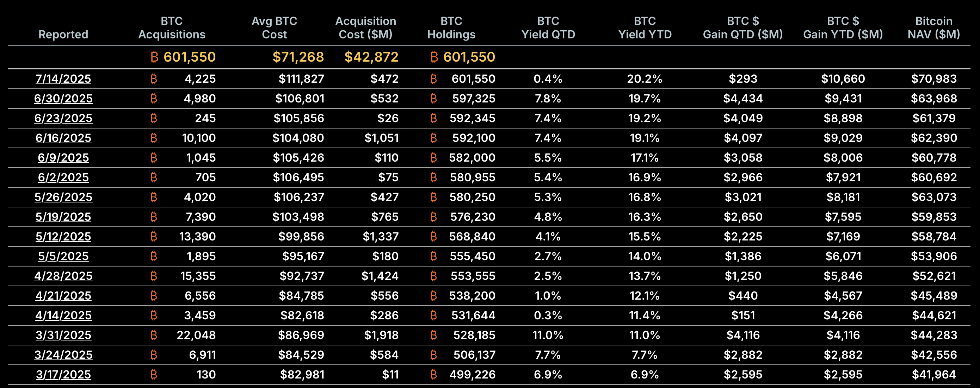Click the Bitcoin NAV ($M) column header
Screen dimensions: 980x388
[933, 28]
